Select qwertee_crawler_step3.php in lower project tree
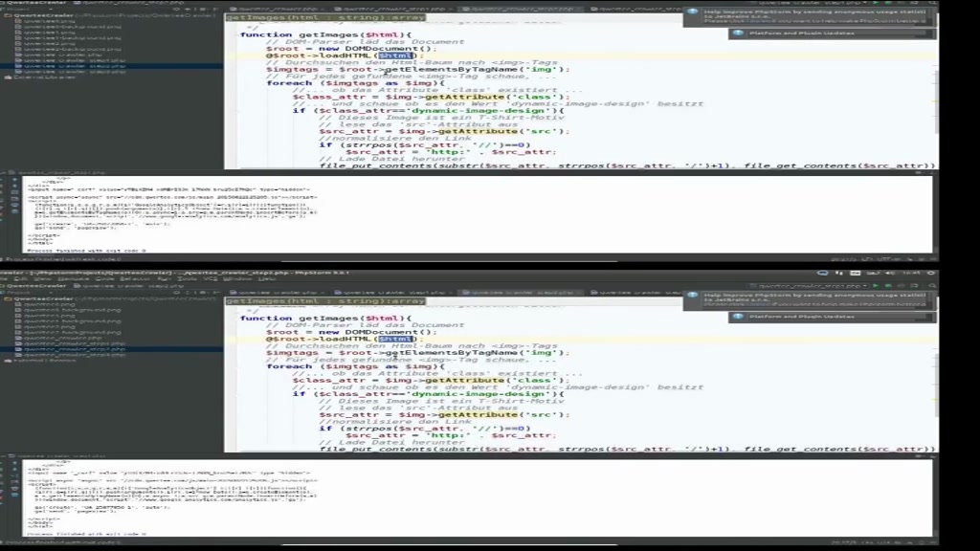Image resolution: width=980 pixels, height=551 pixels. click(69, 355)
